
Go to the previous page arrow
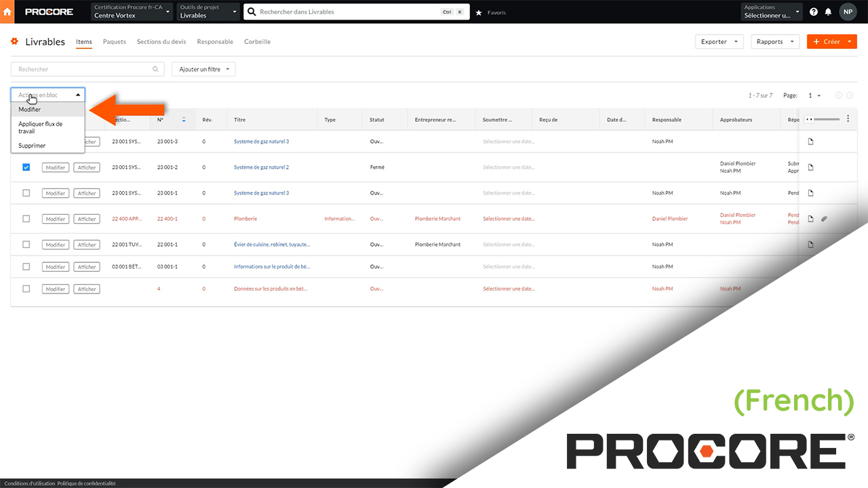tap(840, 96)
